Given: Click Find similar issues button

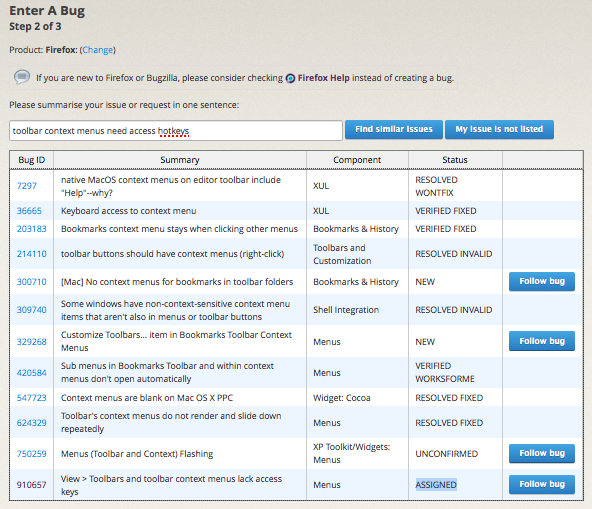Looking at the screenshot, I should [x=394, y=130].
